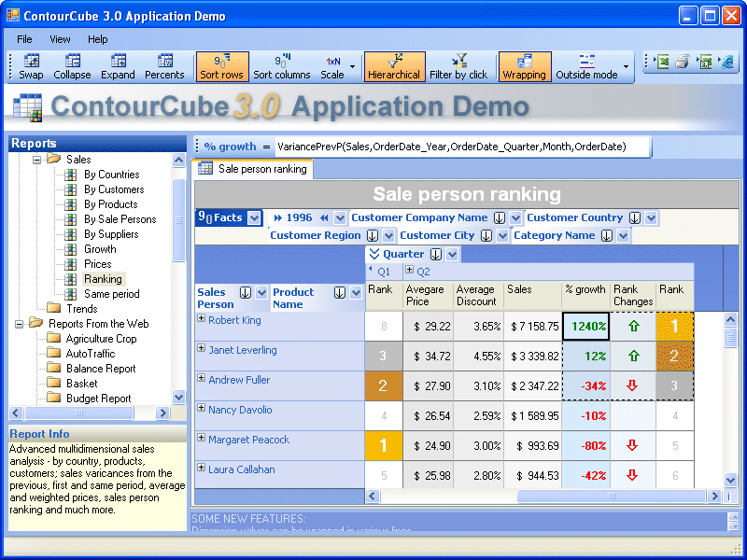747x560 pixels.
Task: Collapse the Reports From the Web node
Action: coord(19,324)
